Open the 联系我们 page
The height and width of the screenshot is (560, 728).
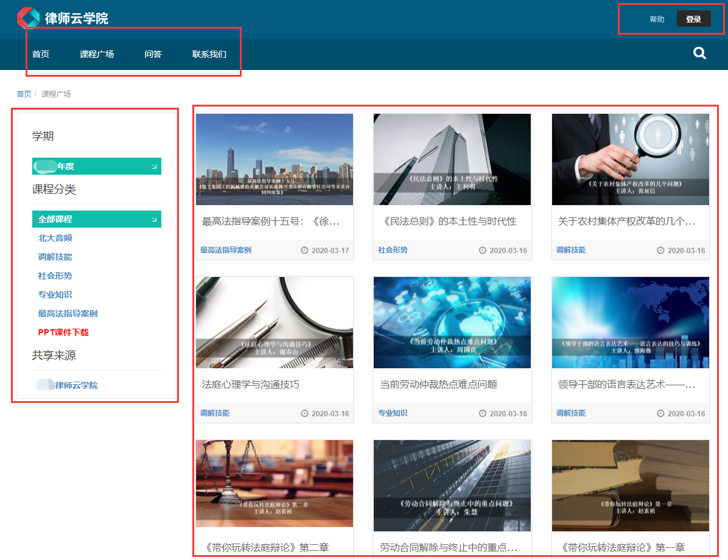click(209, 54)
